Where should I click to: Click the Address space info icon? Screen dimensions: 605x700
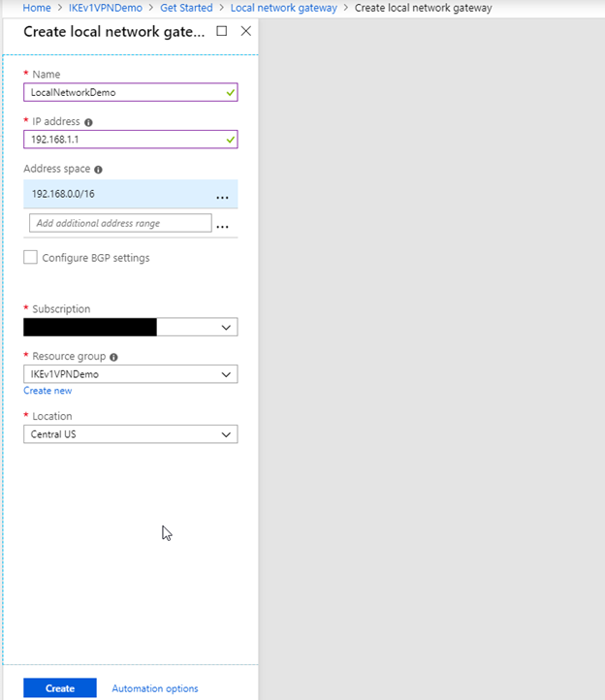point(98,170)
